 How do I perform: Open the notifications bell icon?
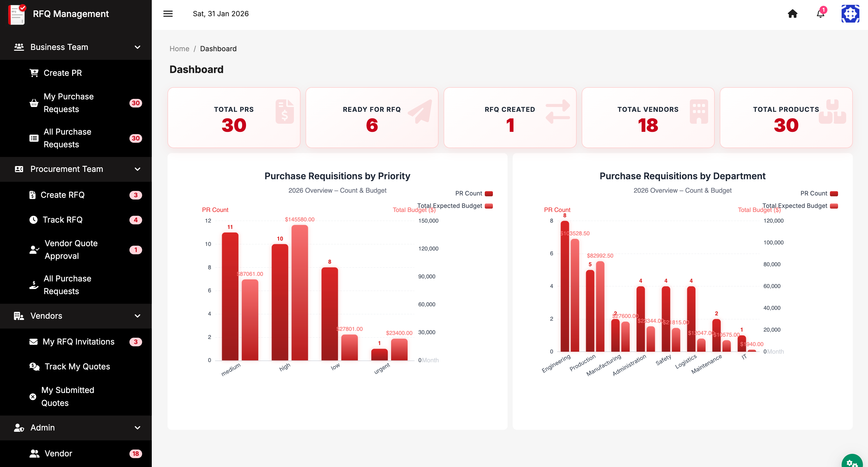pos(820,14)
